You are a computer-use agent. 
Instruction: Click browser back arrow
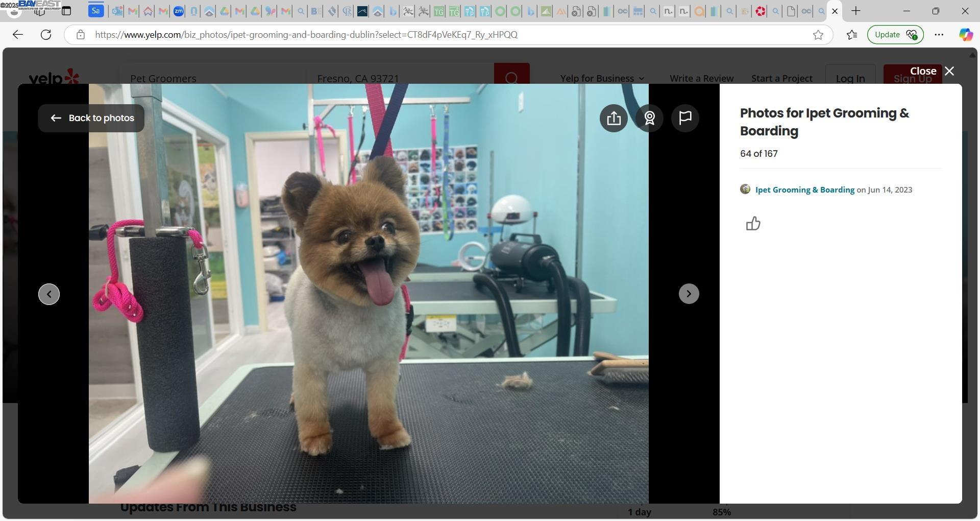coord(18,35)
